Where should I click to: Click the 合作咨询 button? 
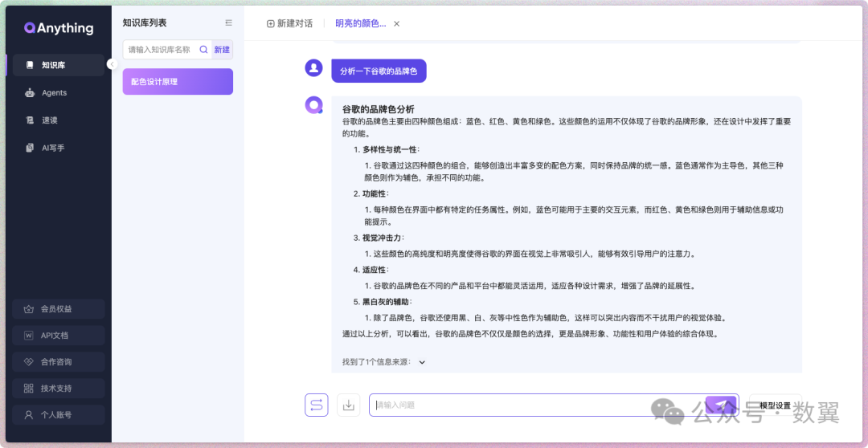(x=59, y=362)
